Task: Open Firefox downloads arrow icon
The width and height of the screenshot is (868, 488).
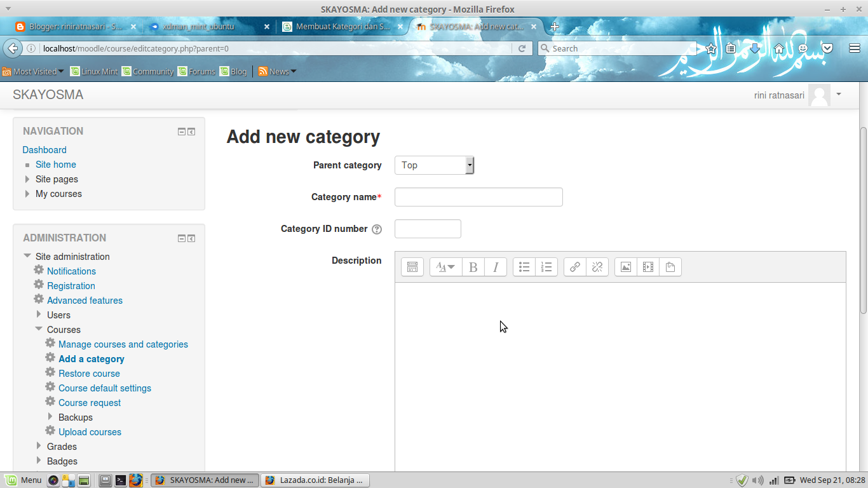Action: coord(755,48)
